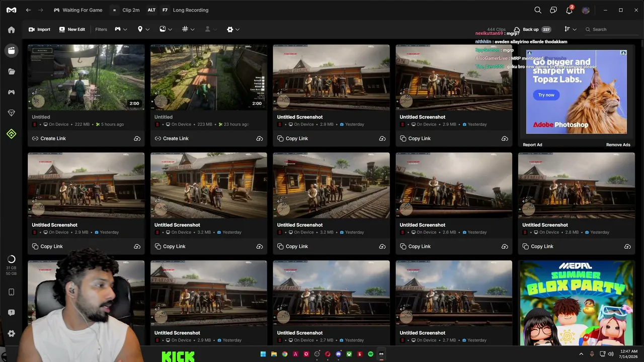Open the sort order dropdown
The image size is (644, 362).
(x=570, y=29)
